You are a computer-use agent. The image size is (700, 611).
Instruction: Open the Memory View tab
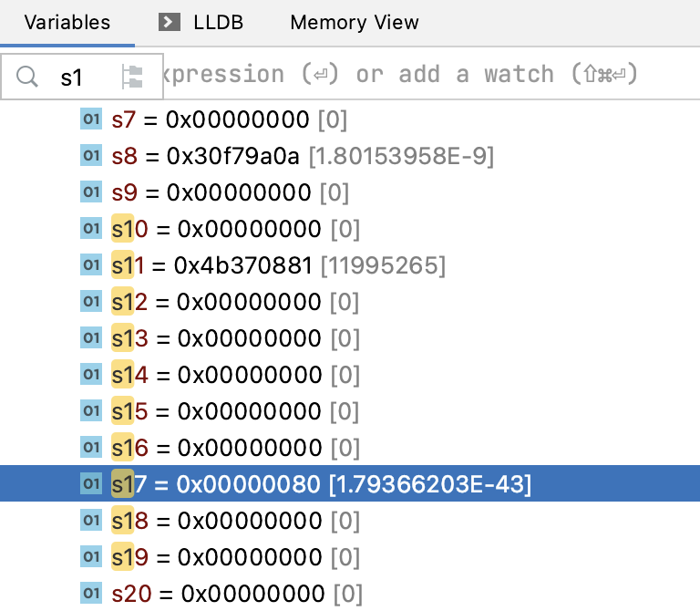point(354,22)
